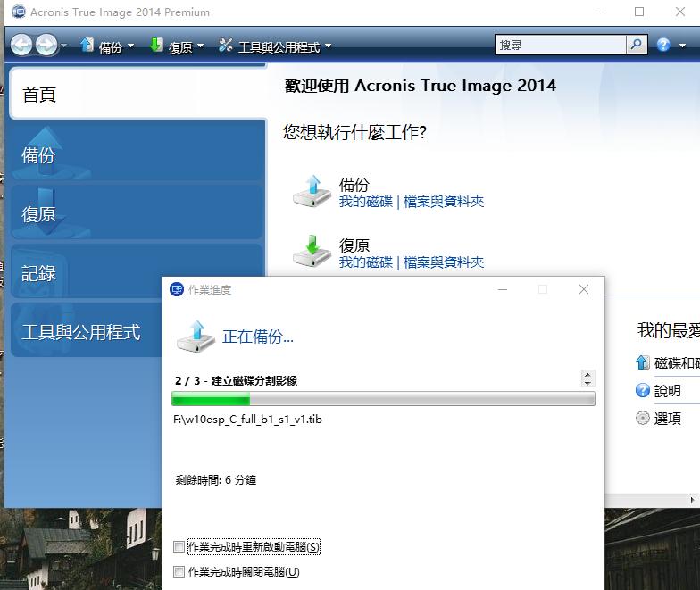The height and width of the screenshot is (590, 700).
Task: Open 我的磁碟 link under 備份
Action: [366, 202]
